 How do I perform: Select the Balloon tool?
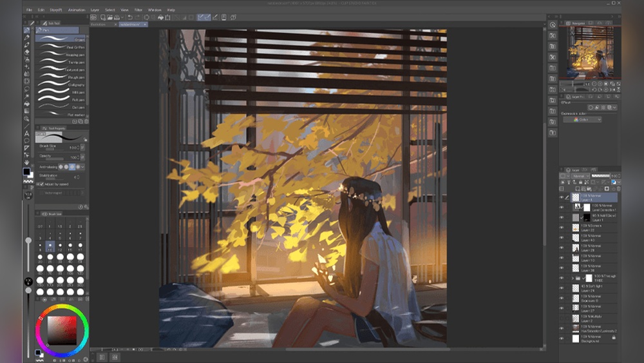26,141
